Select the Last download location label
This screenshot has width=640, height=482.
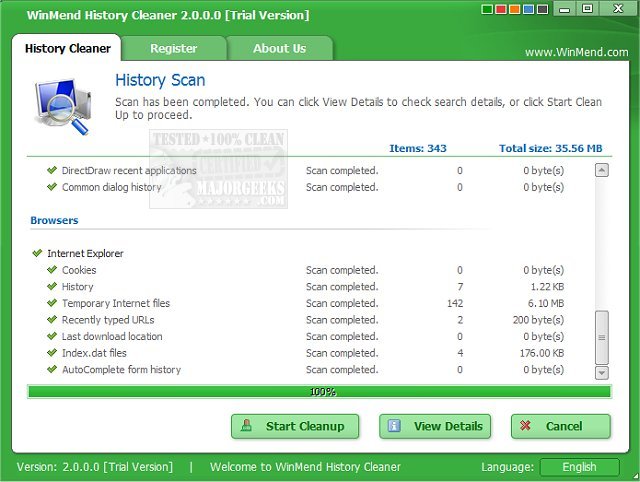pyautogui.click(x=112, y=337)
